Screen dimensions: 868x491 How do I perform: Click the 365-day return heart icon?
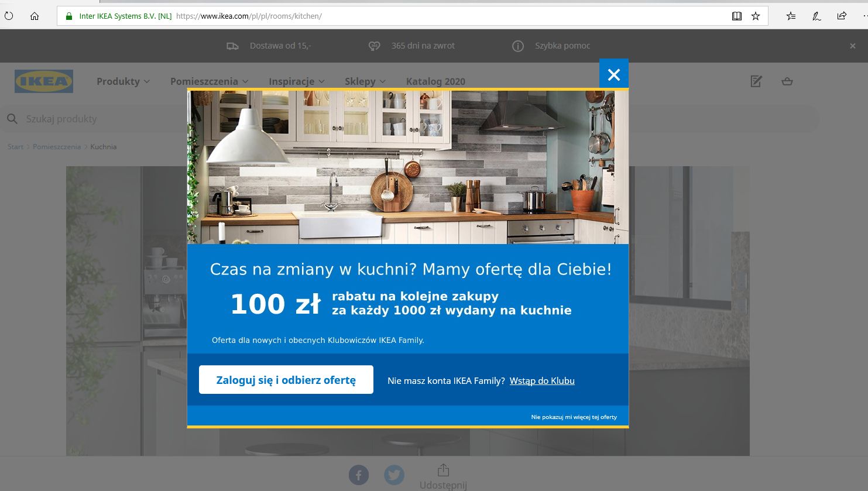375,46
